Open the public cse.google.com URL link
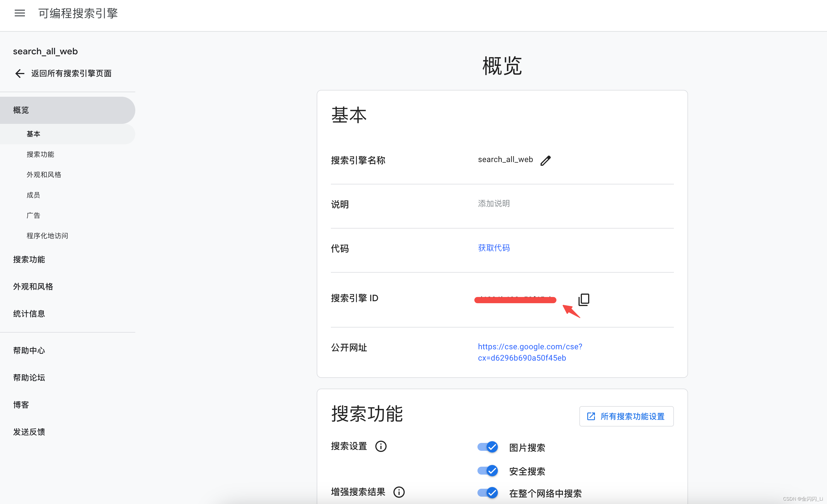Viewport: 827px width, 504px height. pos(530,352)
